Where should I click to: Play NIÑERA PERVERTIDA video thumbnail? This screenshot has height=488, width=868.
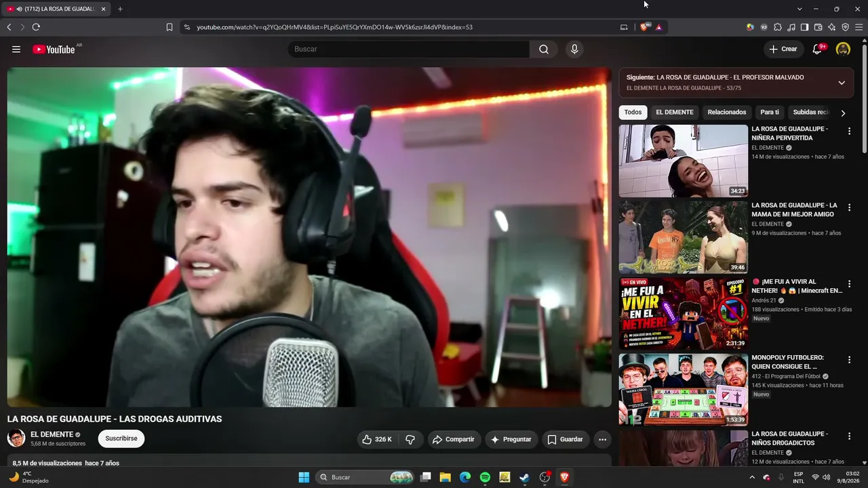point(683,161)
